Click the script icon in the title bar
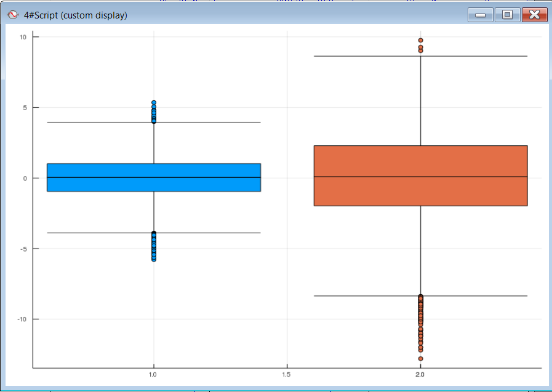552x392 pixels. click(x=12, y=15)
